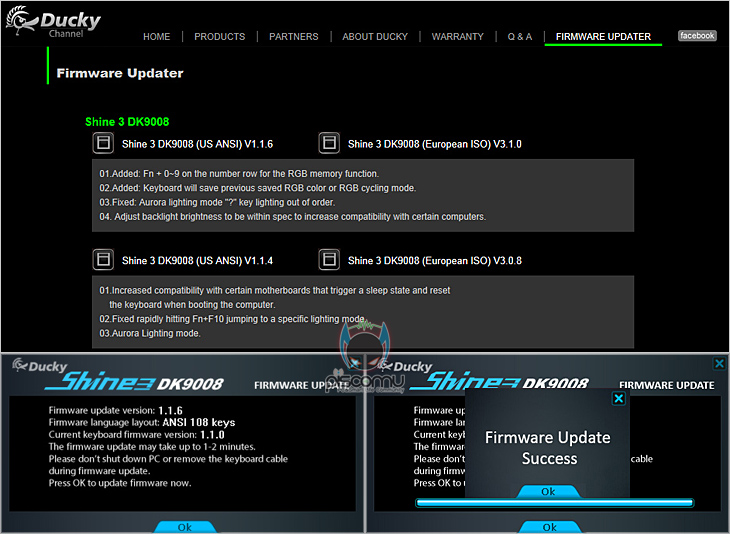
Task: Click "Firmware language layout: ANSI 108 keys" line
Action: coord(142,423)
